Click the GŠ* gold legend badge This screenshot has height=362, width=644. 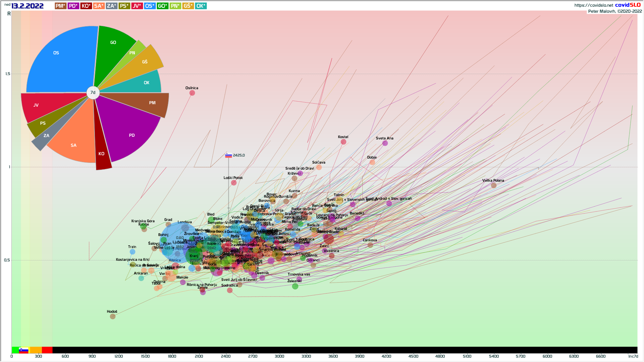(188, 6)
